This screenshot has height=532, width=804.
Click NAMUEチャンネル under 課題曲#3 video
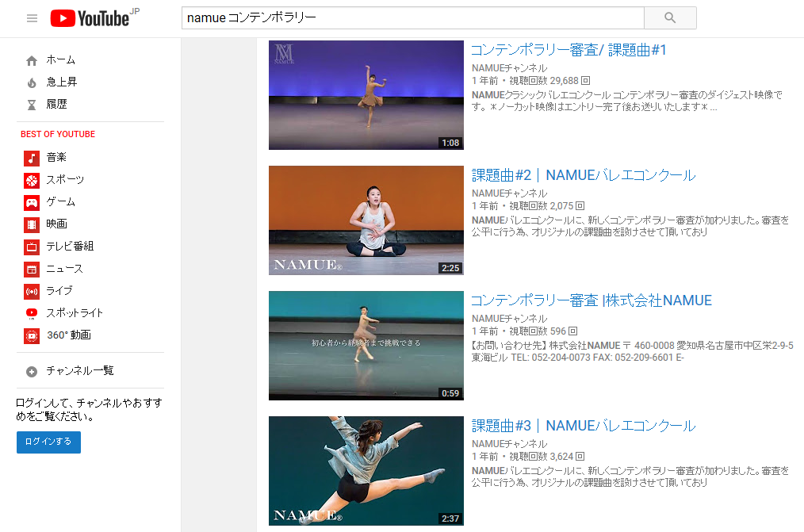[x=509, y=444]
